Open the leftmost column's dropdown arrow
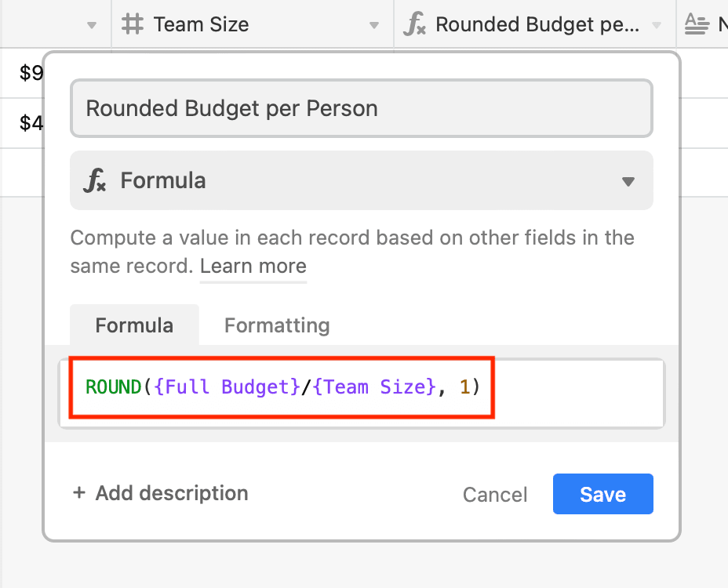 [92, 25]
